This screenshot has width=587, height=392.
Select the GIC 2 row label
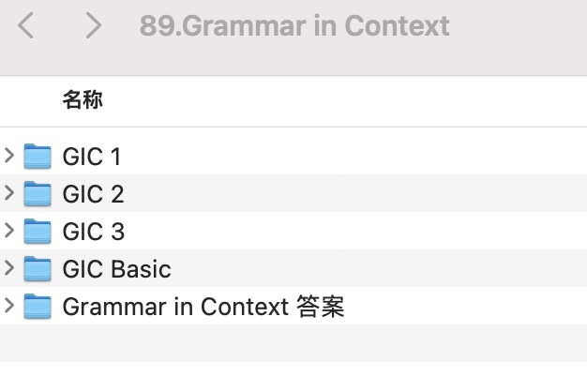pyautogui.click(x=93, y=194)
